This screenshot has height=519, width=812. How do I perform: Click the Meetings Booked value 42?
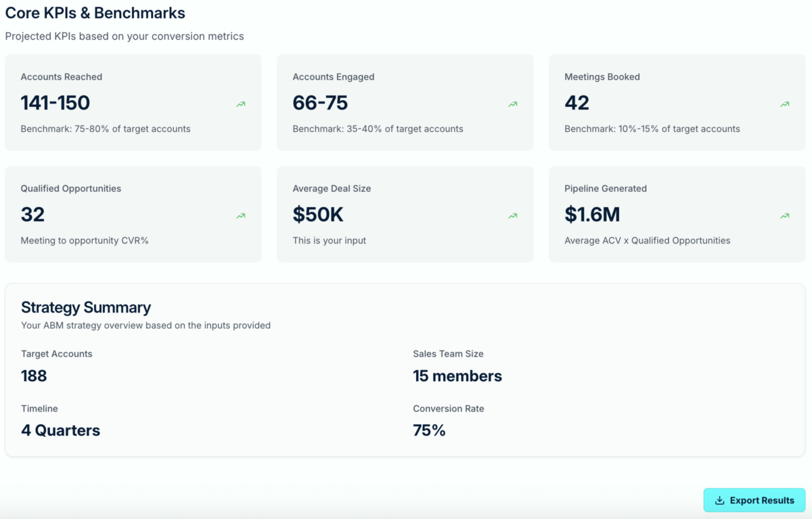click(x=577, y=103)
